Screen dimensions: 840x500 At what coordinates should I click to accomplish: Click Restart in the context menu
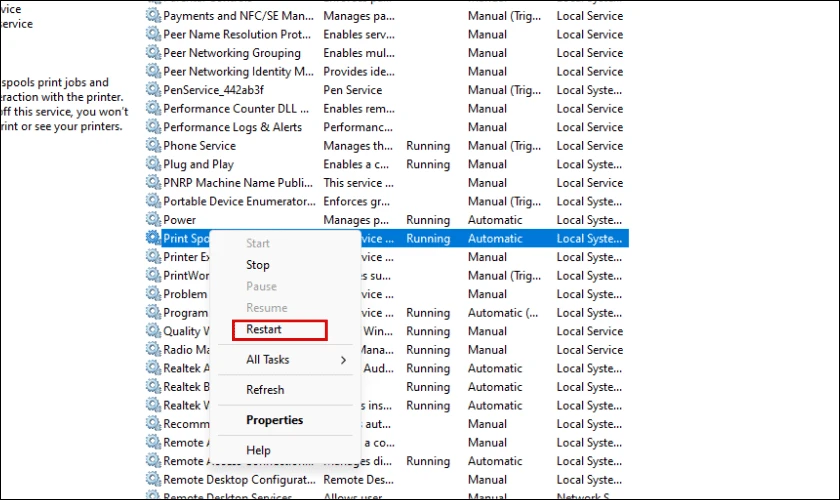tap(264, 329)
